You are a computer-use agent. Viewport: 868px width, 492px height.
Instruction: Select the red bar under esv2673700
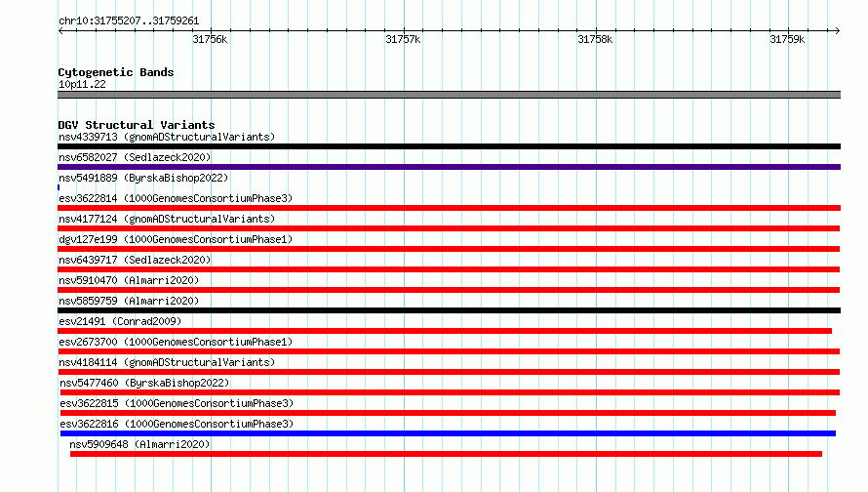tap(449, 351)
